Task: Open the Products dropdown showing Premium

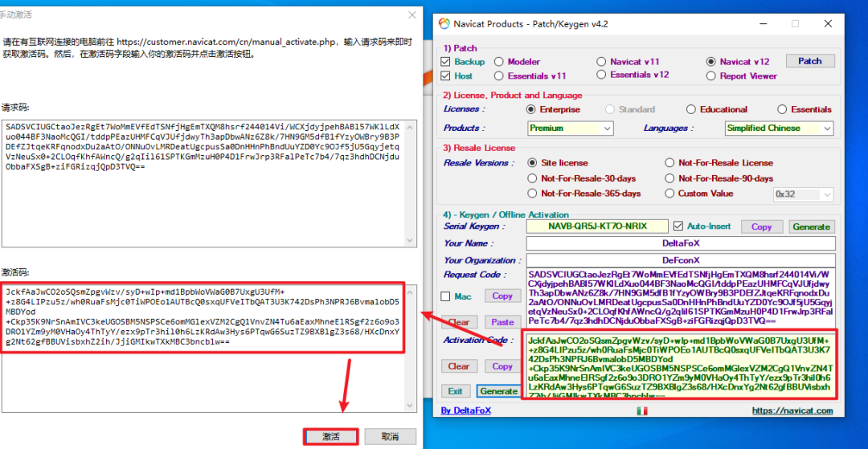Action: [570, 129]
